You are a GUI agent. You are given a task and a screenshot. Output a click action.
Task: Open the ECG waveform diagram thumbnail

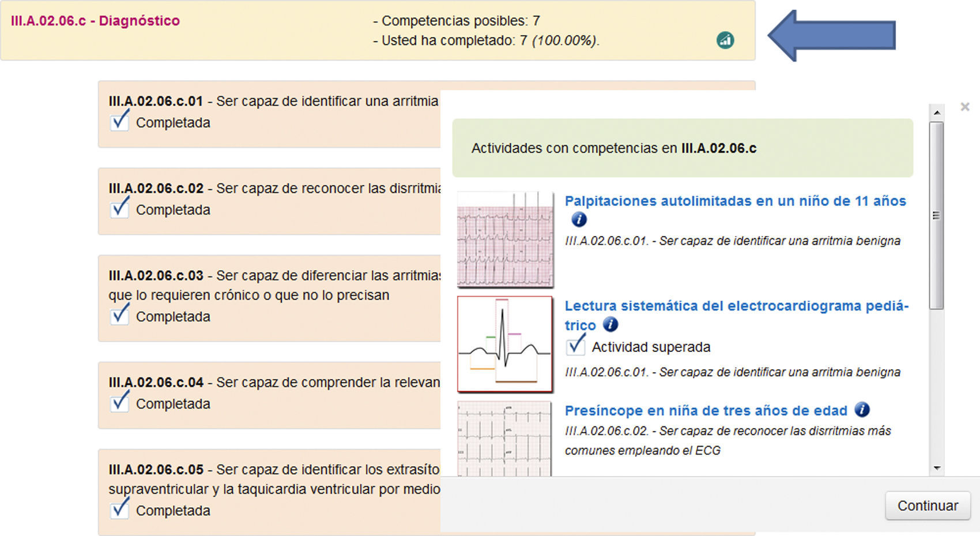pos(505,344)
